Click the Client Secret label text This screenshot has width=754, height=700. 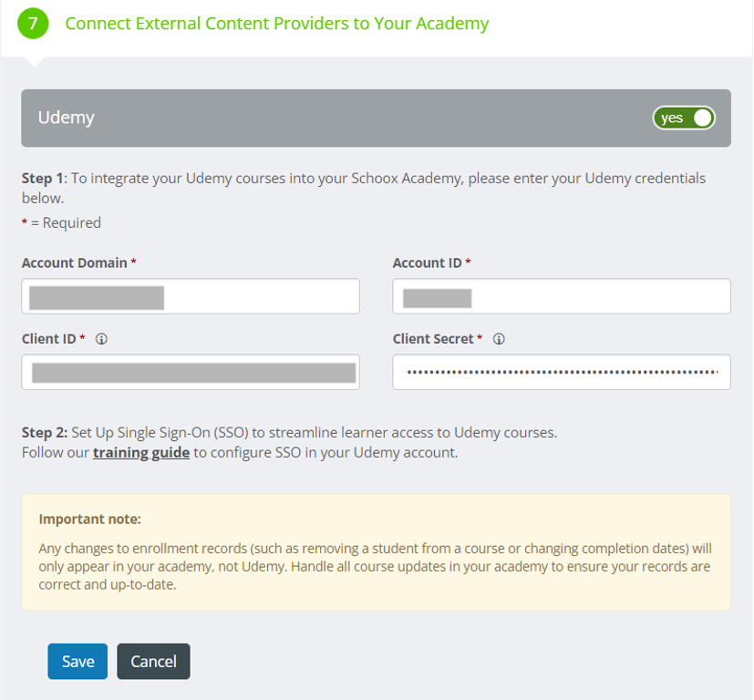(433, 339)
